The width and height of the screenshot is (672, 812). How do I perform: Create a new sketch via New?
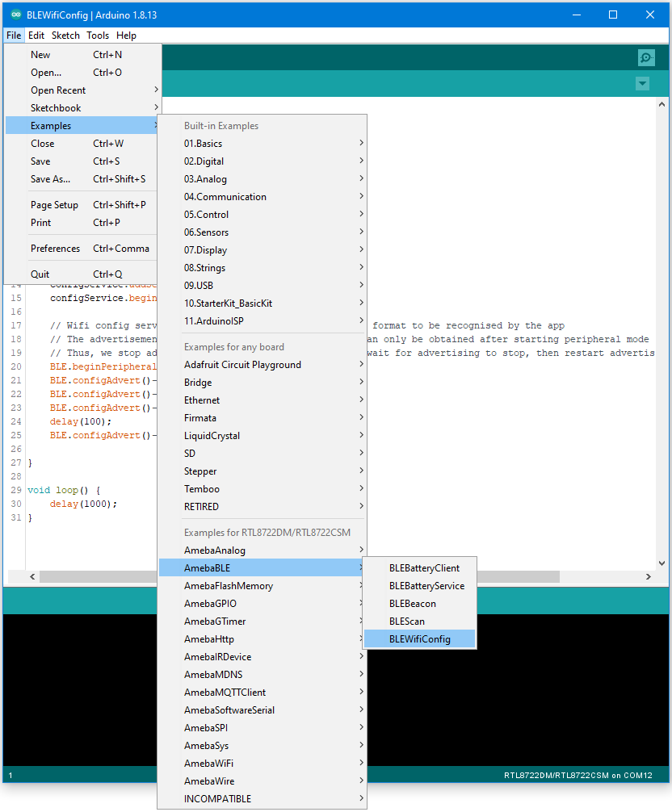(40, 54)
